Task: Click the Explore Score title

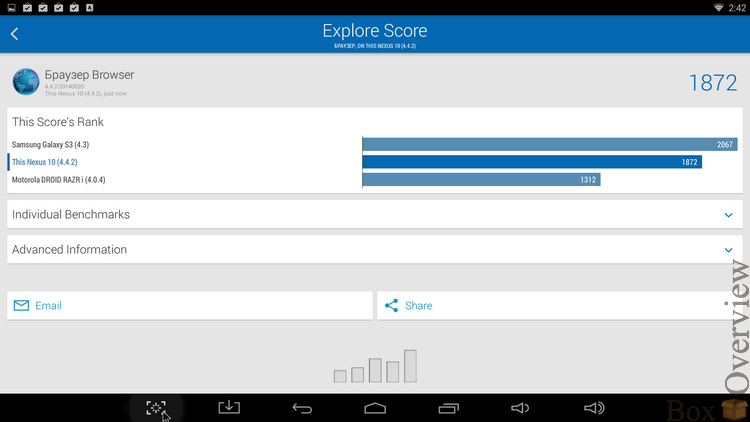Action: coord(375,31)
